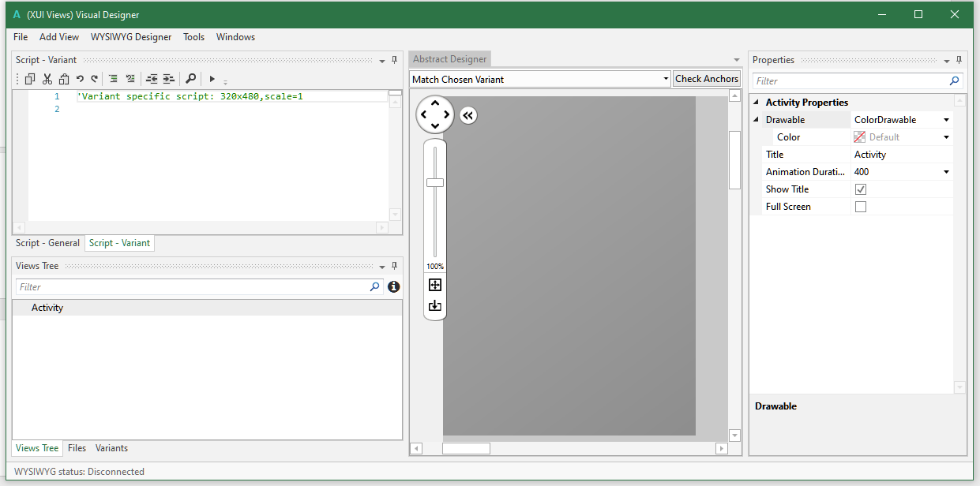This screenshot has width=980, height=486.
Task: Increase indent of script lines
Action: coord(168,79)
